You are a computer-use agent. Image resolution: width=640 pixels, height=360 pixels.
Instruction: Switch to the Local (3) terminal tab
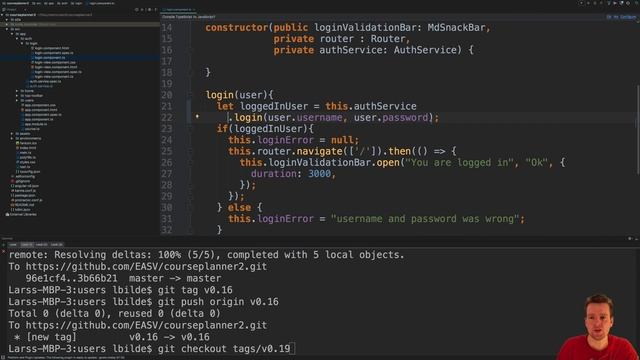(57, 244)
